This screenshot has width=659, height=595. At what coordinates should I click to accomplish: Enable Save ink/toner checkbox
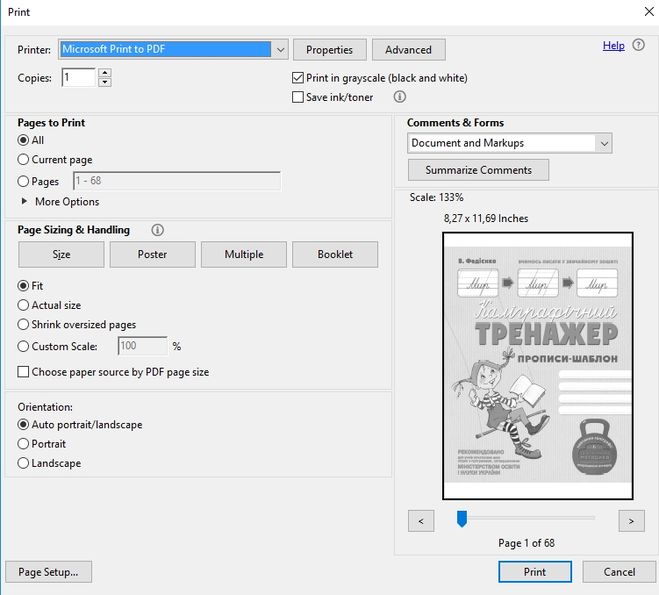click(x=297, y=97)
